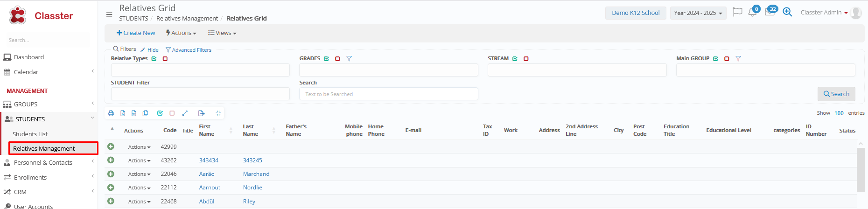Export grid using the Excel file icon

point(123,113)
